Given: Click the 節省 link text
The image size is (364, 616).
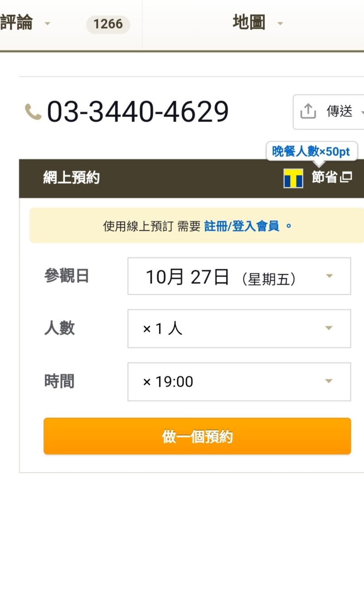Looking at the screenshot, I should click(x=325, y=178).
